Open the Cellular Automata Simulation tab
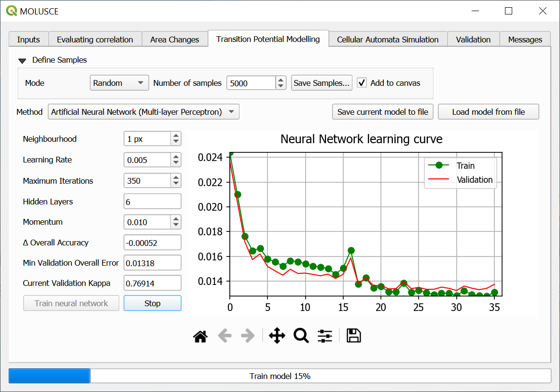The height and width of the screenshot is (392, 560). tap(388, 39)
